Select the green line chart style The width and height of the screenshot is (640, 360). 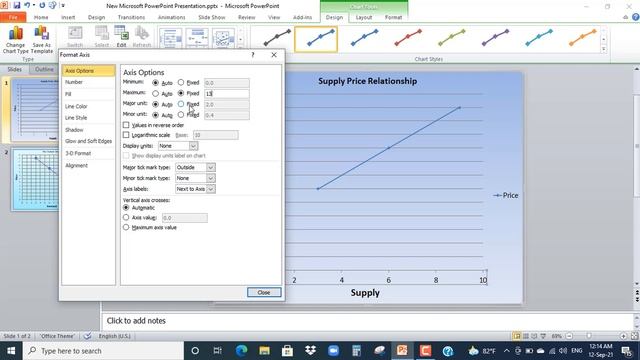click(452, 38)
